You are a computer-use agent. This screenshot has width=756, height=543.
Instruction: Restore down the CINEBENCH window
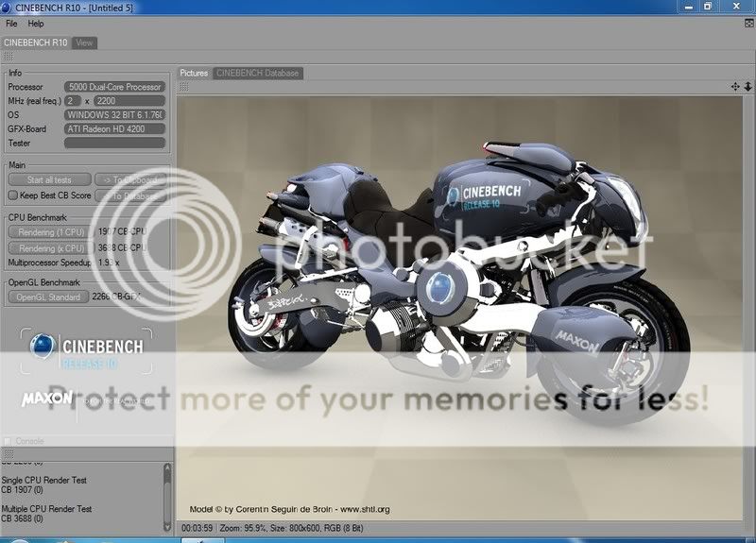[x=707, y=7]
